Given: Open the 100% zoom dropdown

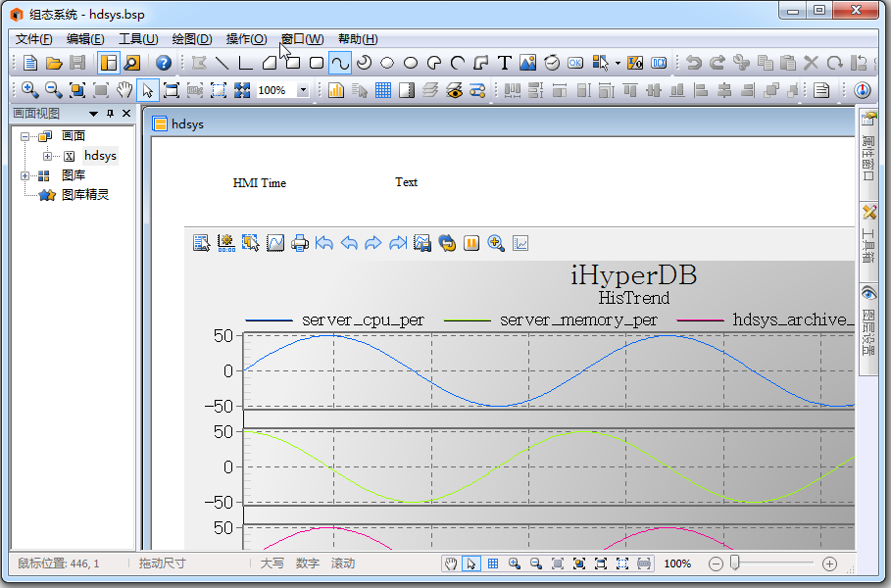Looking at the screenshot, I should tap(304, 90).
